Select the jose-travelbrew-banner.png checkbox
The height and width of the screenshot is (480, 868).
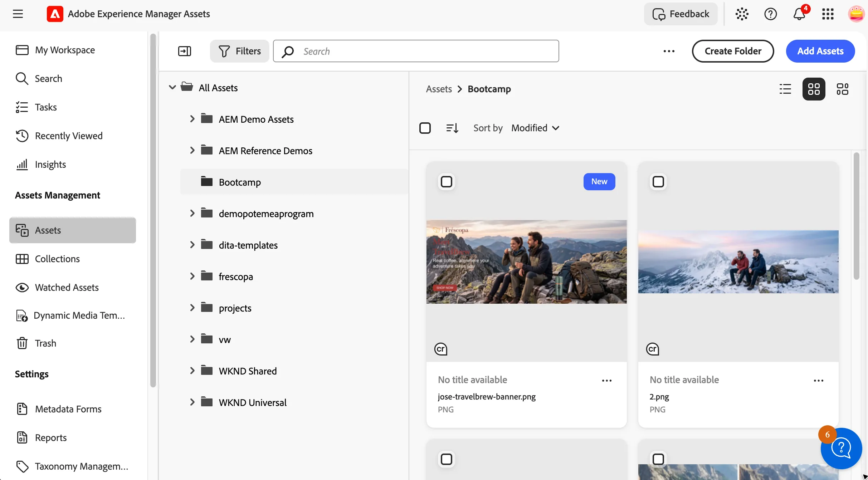(x=447, y=182)
